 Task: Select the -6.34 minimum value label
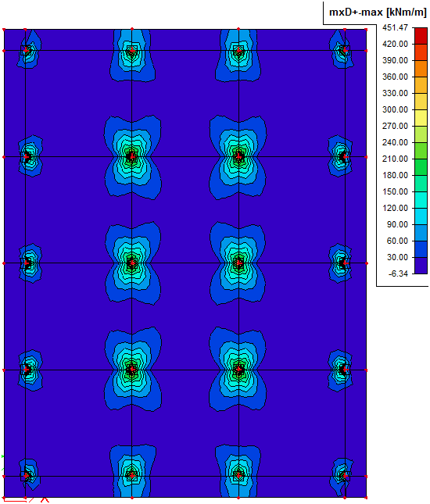[398, 273]
